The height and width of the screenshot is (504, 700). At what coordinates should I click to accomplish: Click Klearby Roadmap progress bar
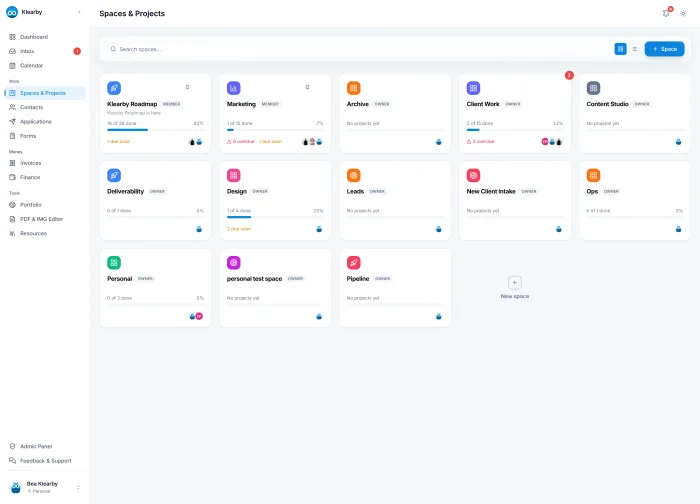155,130
